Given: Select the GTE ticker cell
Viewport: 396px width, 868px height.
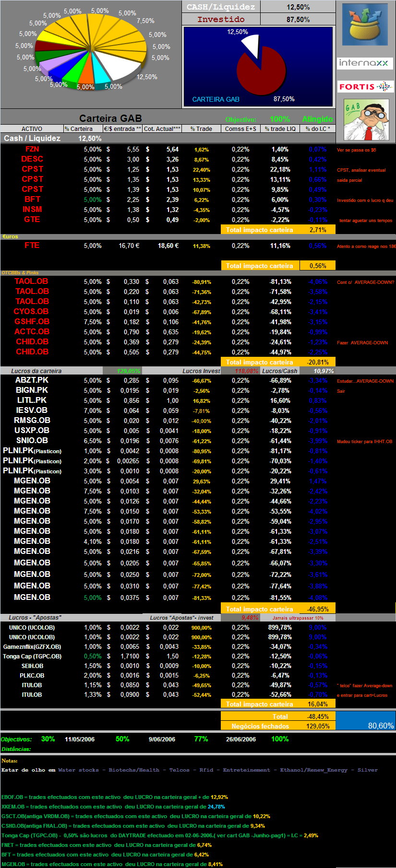Looking at the screenshot, I should (32, 220).
